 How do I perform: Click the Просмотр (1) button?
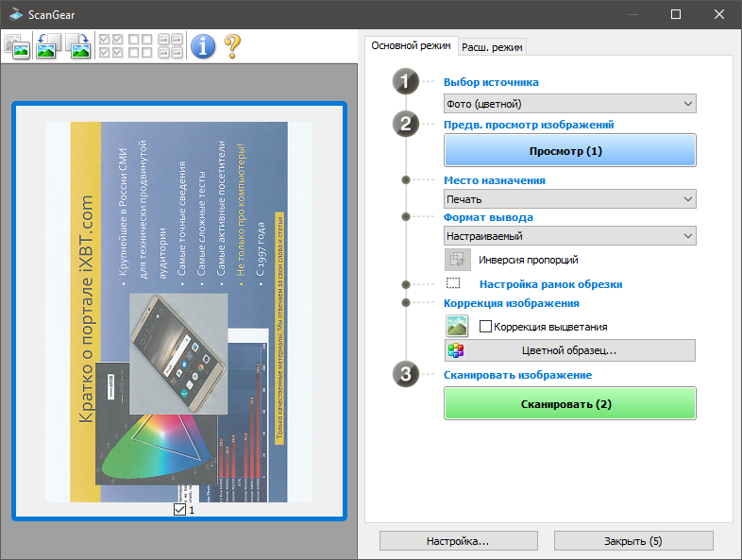tap(570, 150)
